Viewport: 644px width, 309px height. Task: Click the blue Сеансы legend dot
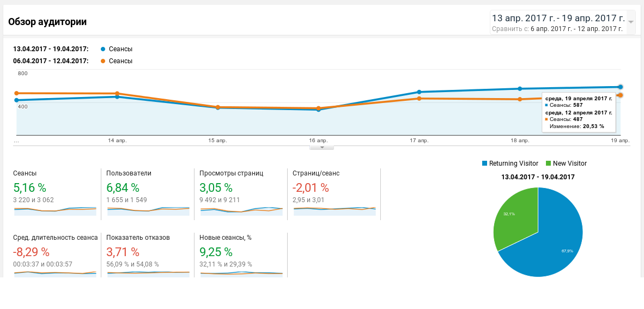tap(103, 49)
